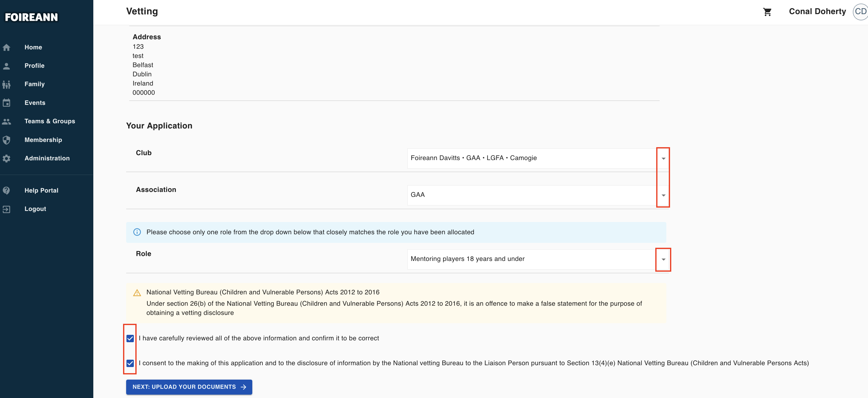Viewport: 868px width, 398px height.
Task: Uncheck the information review confirmation checkbox
Action: pyautogui.click(x=130, y=339)
